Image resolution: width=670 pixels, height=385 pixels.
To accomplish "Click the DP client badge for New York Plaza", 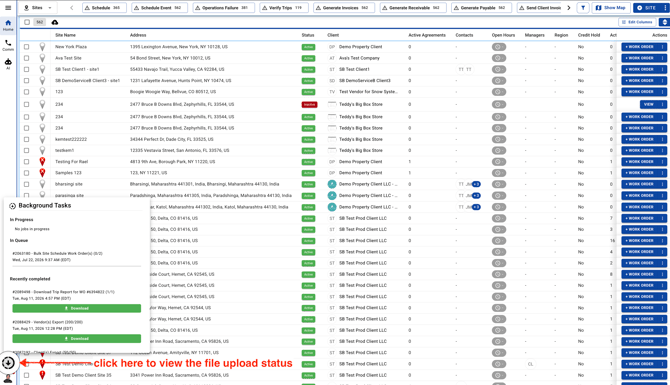I will tap(332, 47).
